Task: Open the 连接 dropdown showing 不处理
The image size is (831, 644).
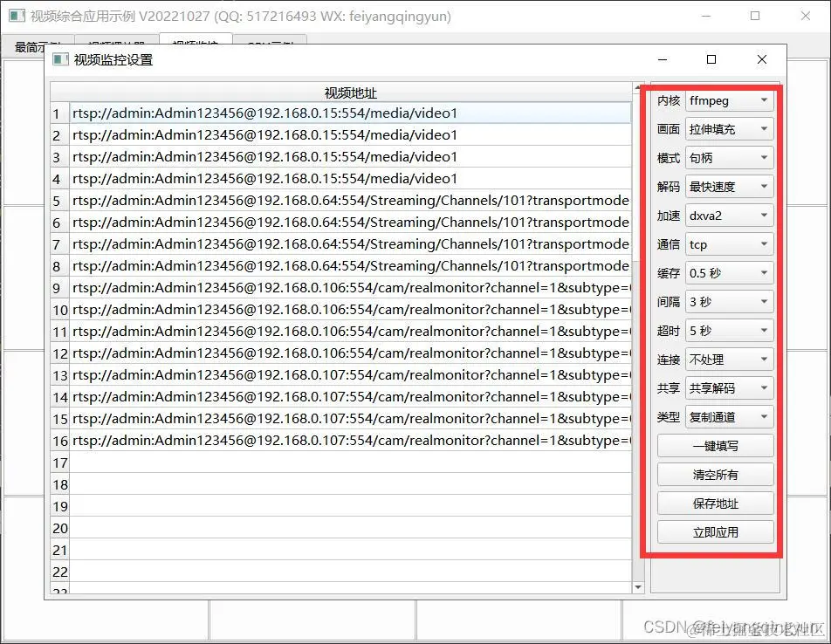Action: click(x=729, y=360)
